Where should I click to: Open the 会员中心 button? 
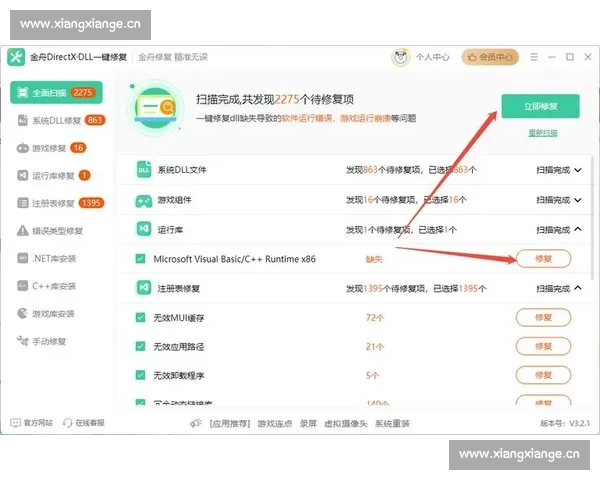[490, 57]
